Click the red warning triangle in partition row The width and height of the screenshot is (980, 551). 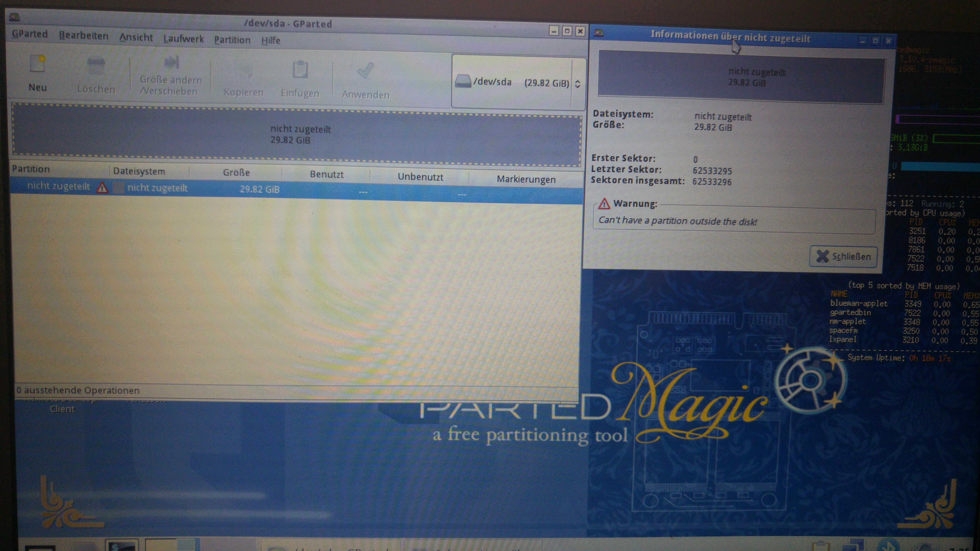(x=102, y=188)
